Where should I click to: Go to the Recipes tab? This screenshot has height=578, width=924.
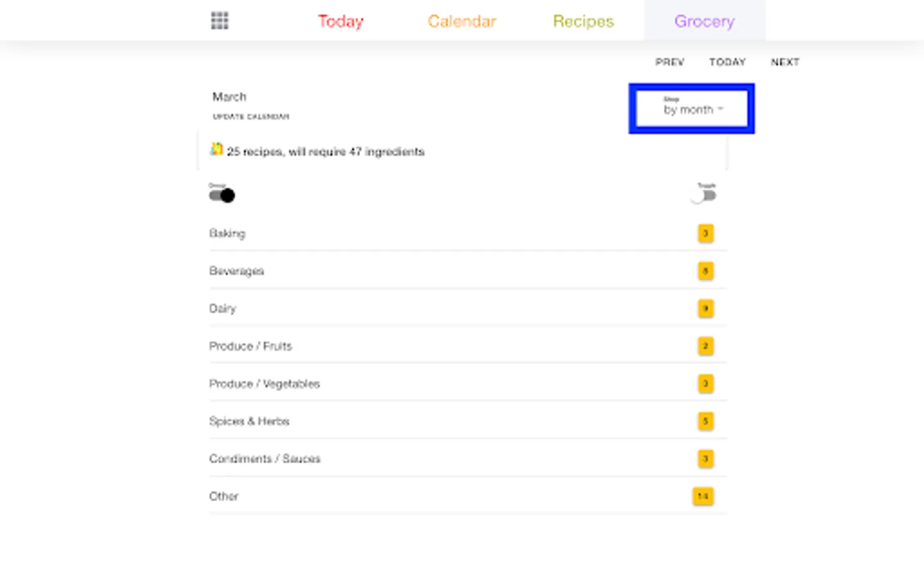[583, 21]
